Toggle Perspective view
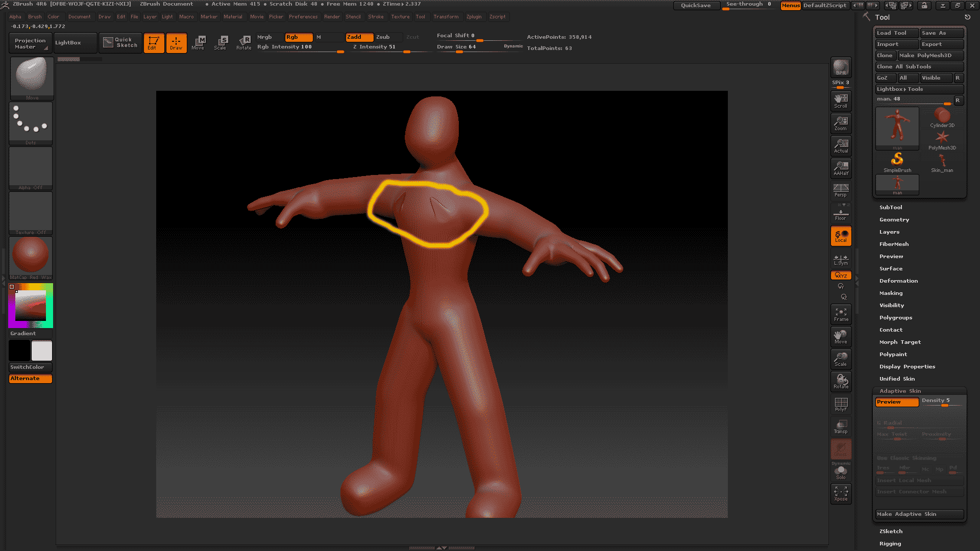Viewport: 980px width, 551px height. click(x=841, y=190)
